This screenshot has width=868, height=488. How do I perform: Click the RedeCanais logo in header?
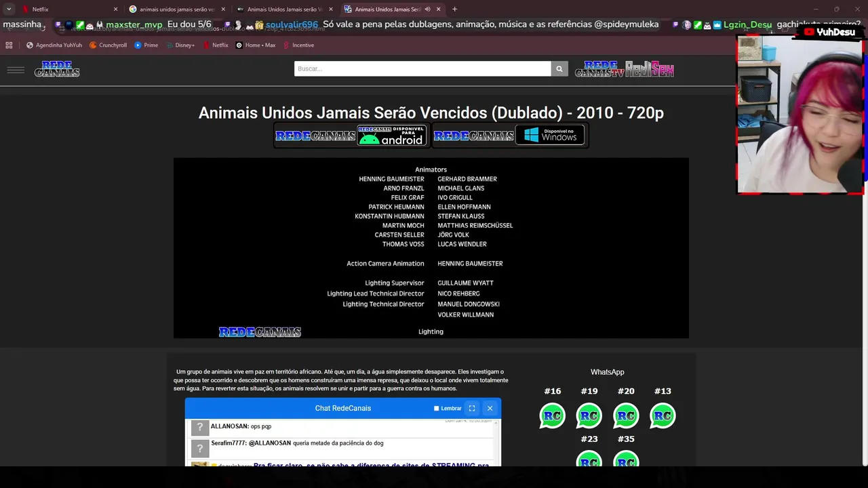pyautogui.click(x=57, y=69)
